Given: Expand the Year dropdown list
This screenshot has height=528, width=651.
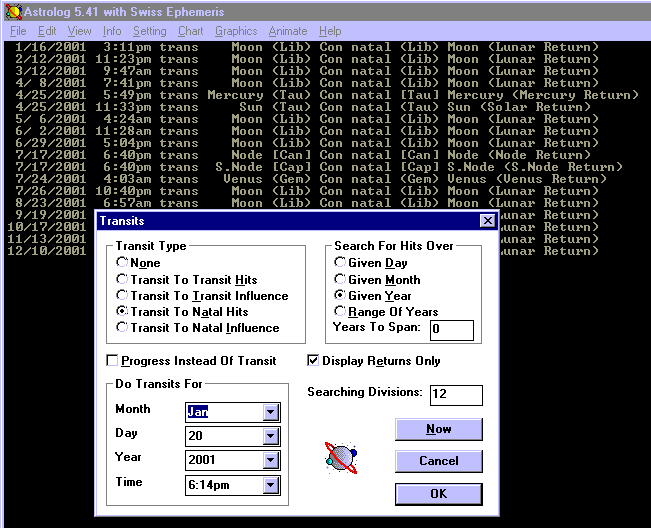Looking at the screenshot, I should click(x=271, y=460).
